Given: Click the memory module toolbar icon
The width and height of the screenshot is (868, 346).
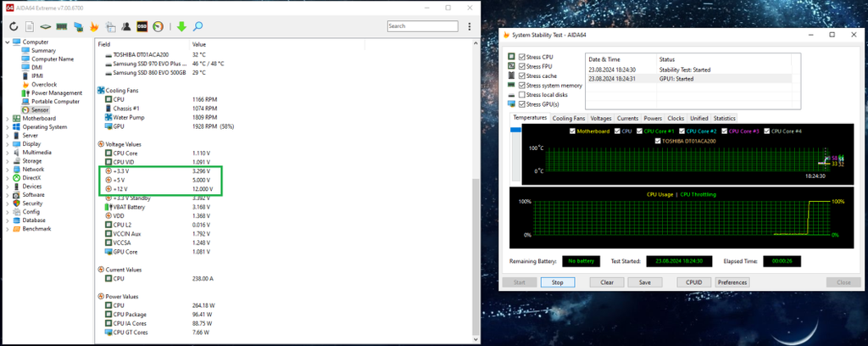Looking at the screenshot, I should 62,26.
